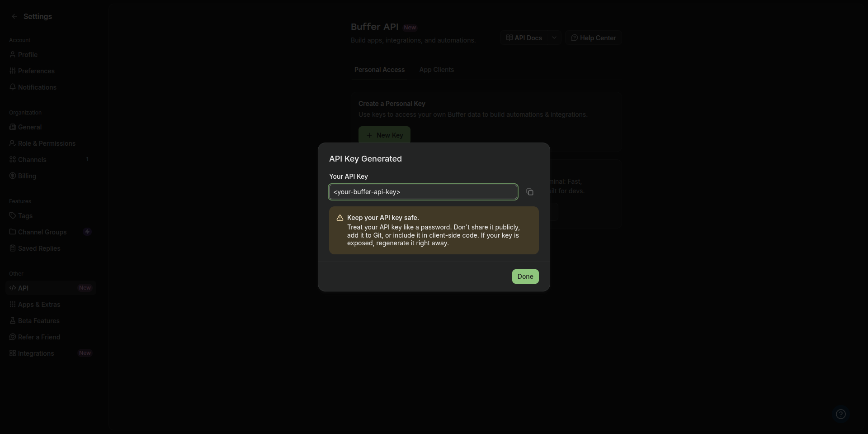Open Tags under Features
Viewport: 868px width, 434px height.
coord(51,216)
